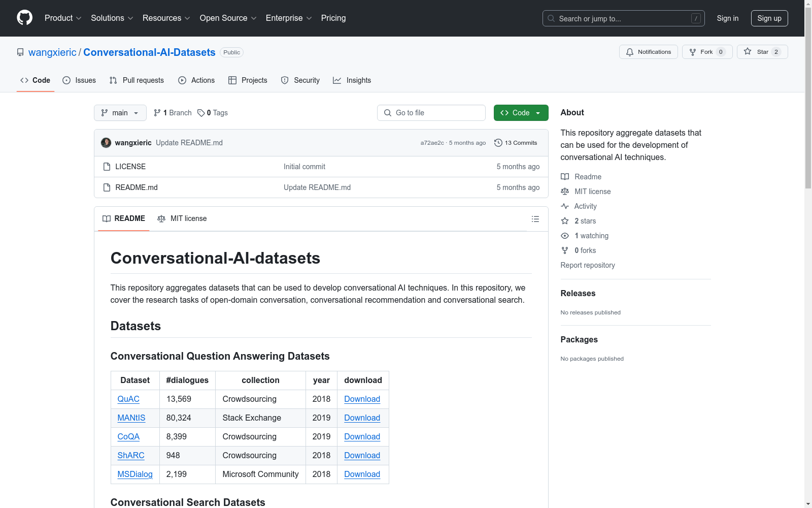Screen dimensions: 812x508
Task: Open the green Code dropdown
Action: 521,113
